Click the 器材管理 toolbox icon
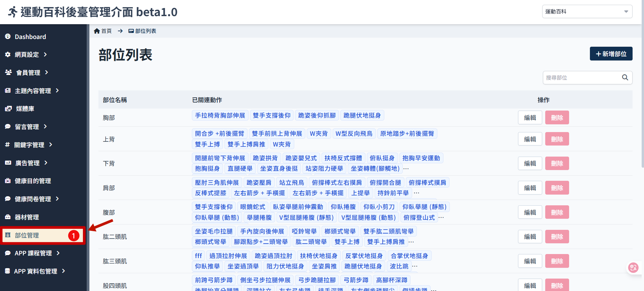The width and height of the screenshot is (644, 291). point(8,217)
